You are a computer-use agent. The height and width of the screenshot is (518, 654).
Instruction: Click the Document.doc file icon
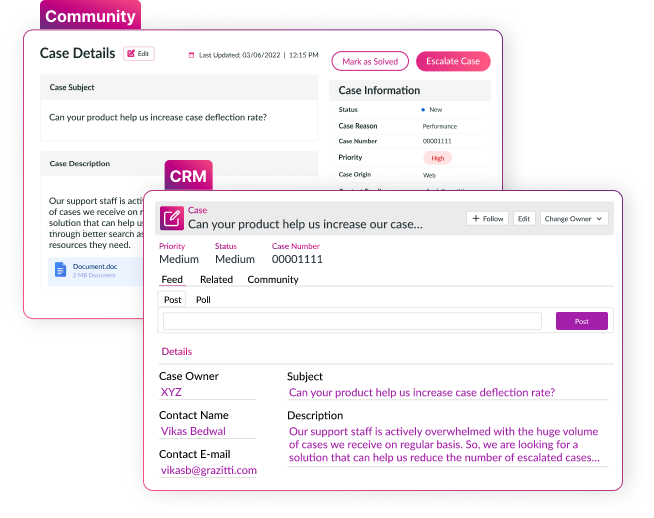[x=60, y=269]
